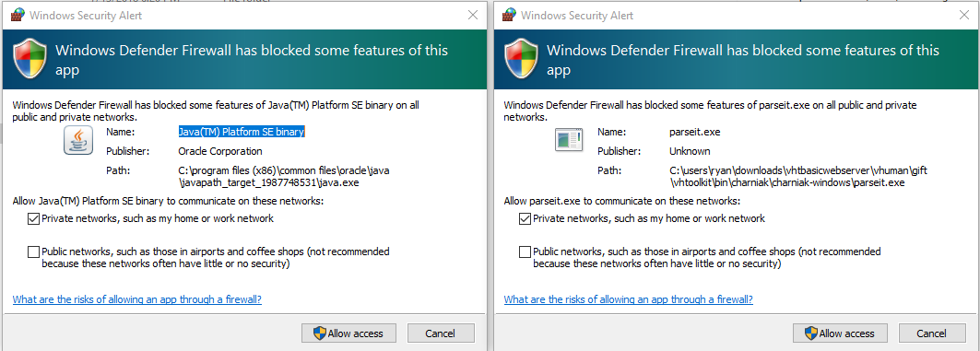Cancel the parseit.exe firewall alert
Viewport: 980px width, 351px height.
tap(932, 333)
